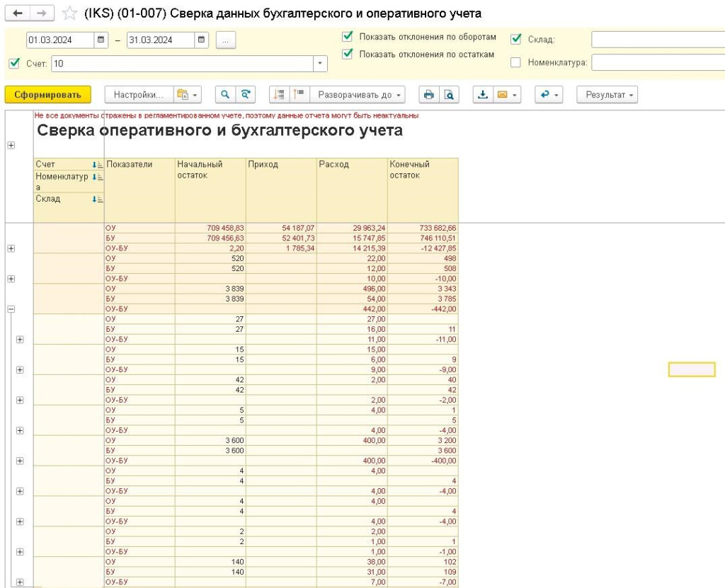Click the red warning about regulated accounting
725x588 pixels.
point(226,115)
